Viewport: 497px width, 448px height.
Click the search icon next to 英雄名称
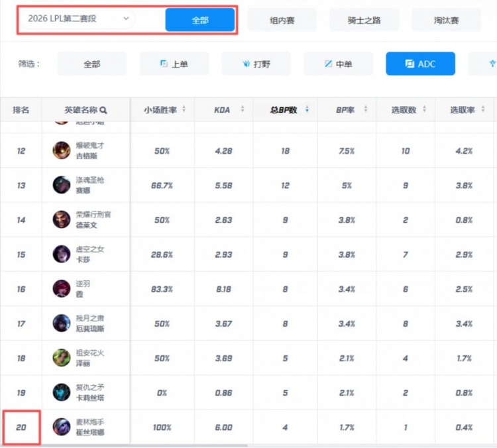click(103, 110)
